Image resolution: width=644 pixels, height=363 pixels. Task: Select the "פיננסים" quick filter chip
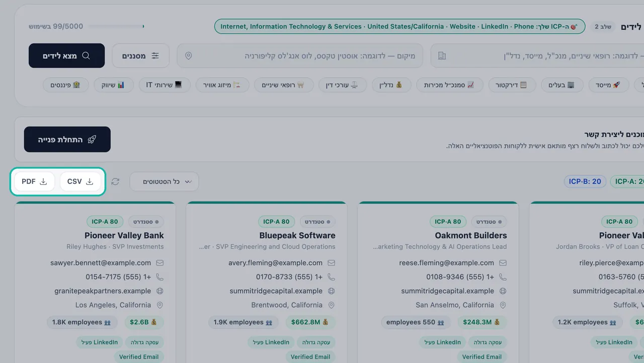click(65, 85)
